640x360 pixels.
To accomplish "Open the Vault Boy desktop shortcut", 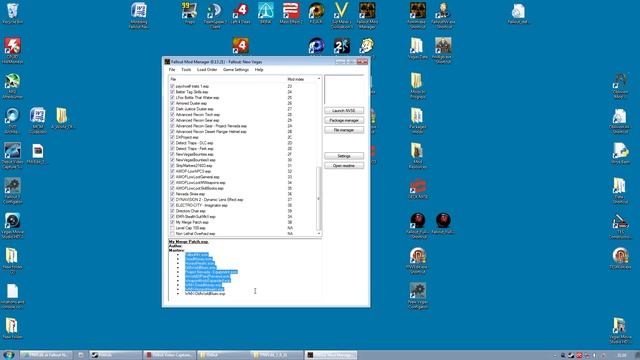I will pos(367,45).
